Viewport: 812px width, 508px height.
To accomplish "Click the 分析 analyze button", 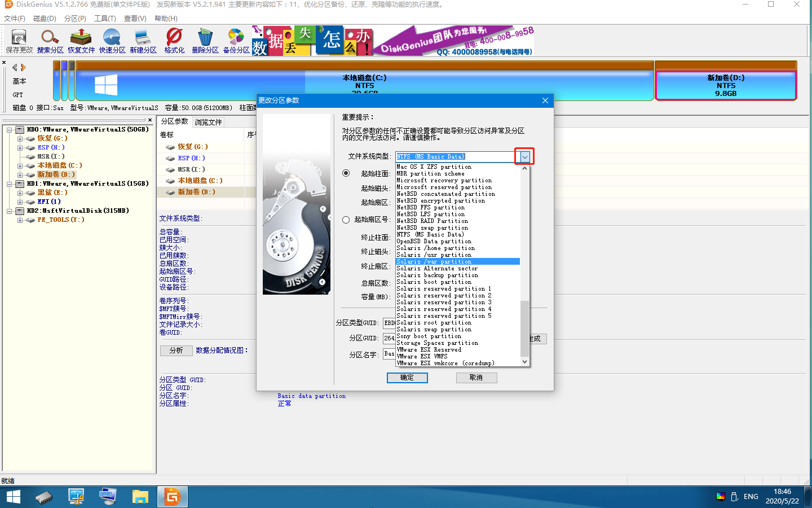I will point(176,351).
